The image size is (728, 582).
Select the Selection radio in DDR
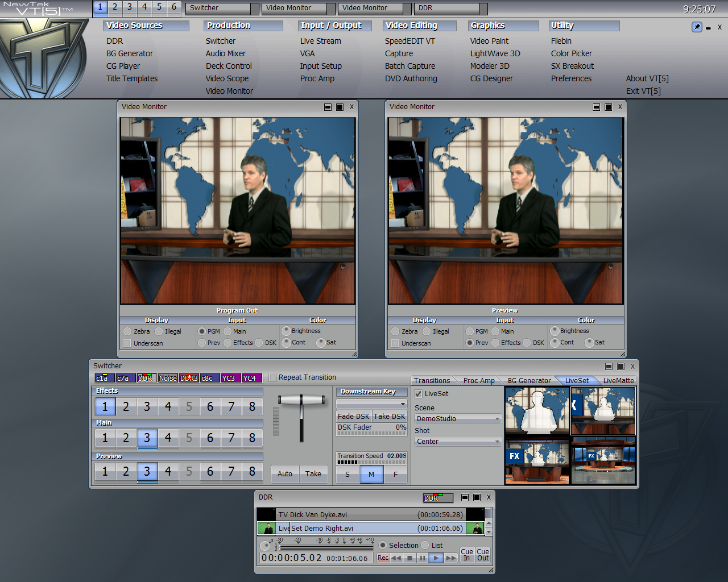(x=383, y=545)
